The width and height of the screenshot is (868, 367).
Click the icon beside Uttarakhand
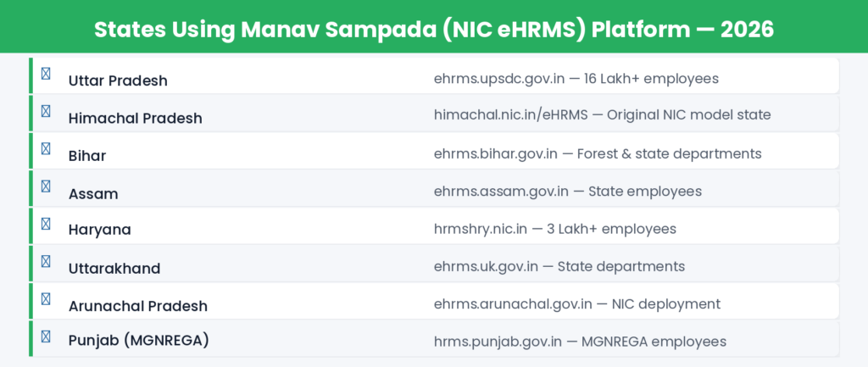click(x=46, y=261)
